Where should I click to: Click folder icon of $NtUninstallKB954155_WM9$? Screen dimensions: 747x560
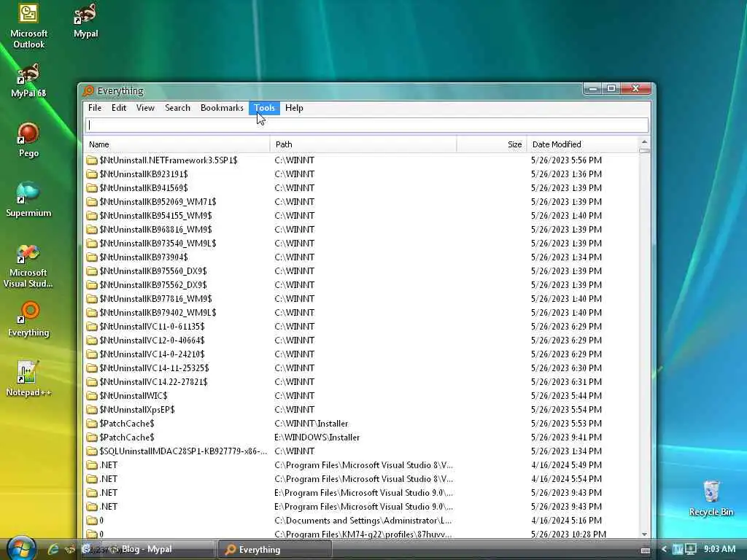tap(91, 216)
